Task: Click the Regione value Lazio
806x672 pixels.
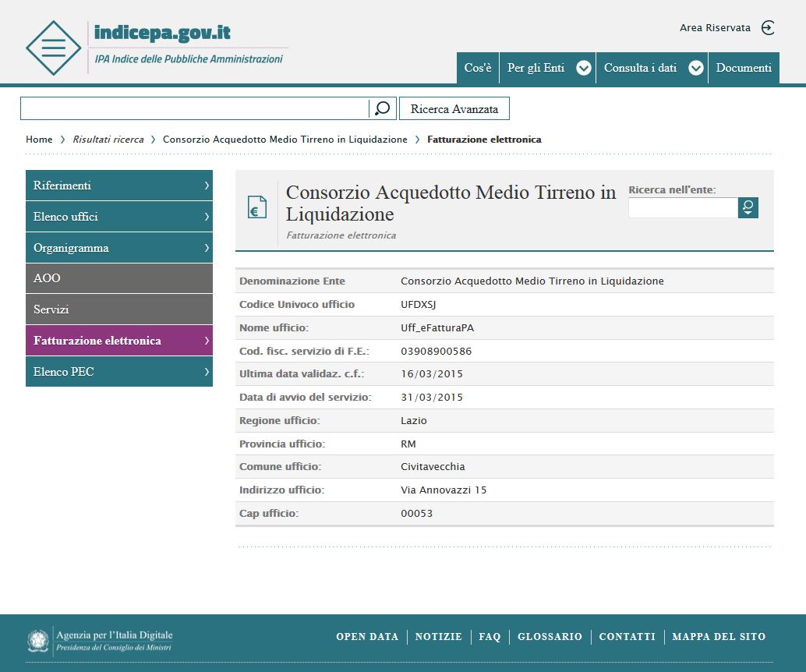Action: pyautogui.click(x=414, y=420)
